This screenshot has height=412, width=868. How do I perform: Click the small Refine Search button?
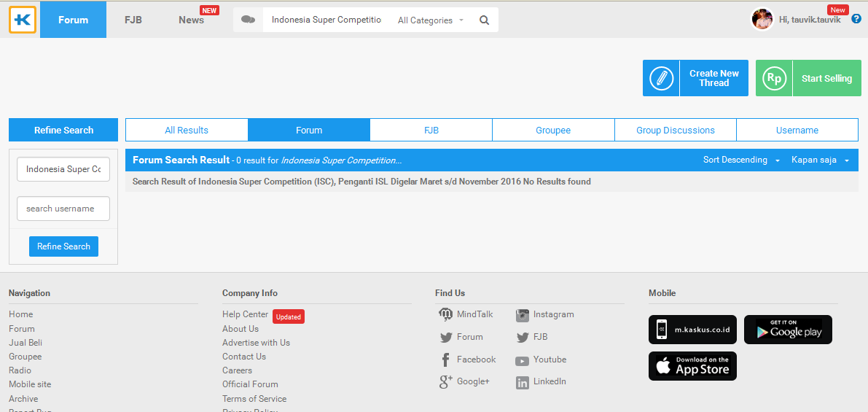click(x=63, y=246)
